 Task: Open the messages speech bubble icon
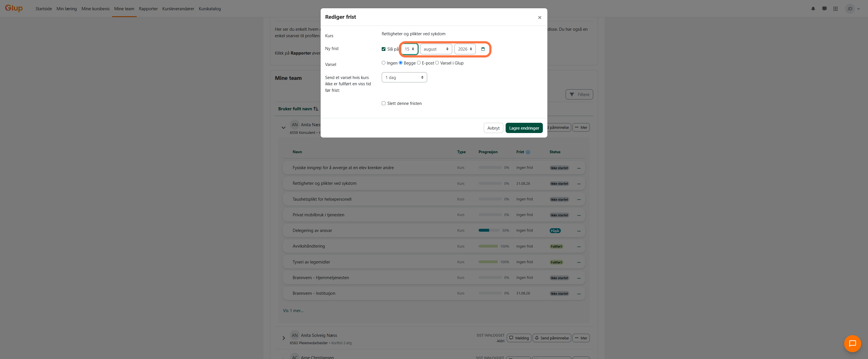click(824, 9)
